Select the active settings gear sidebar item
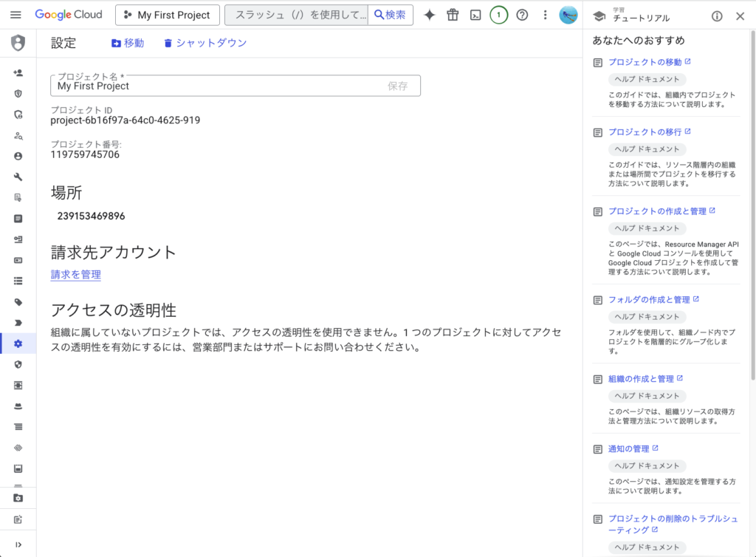The width and height of the screenshot is (756, 557). coord(18,344)
